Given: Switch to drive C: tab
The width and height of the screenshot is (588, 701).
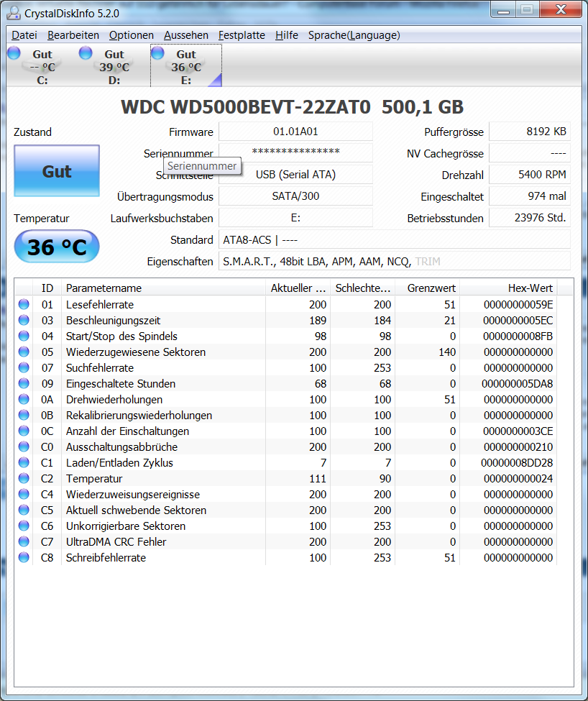Looking at the screenshot, I should coord(40,63).
